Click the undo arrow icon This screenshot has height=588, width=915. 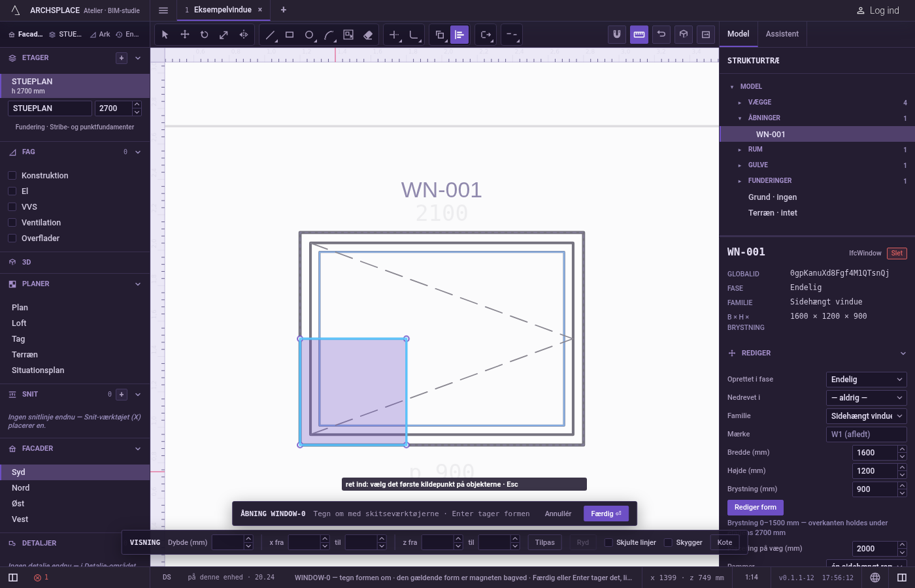point(661,35)
